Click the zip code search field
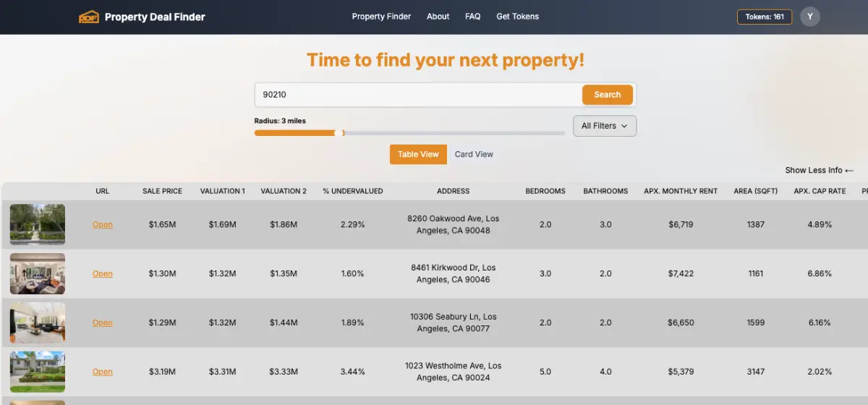Screen dimensions: 868x405 click(x=418, y=95)
